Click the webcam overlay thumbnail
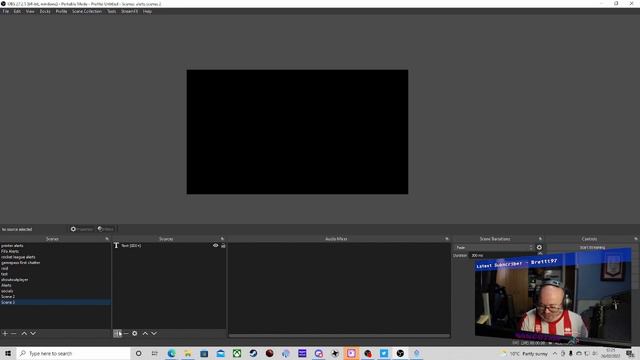640x360 pixels. pyautogui.click(x=553, y=297)
